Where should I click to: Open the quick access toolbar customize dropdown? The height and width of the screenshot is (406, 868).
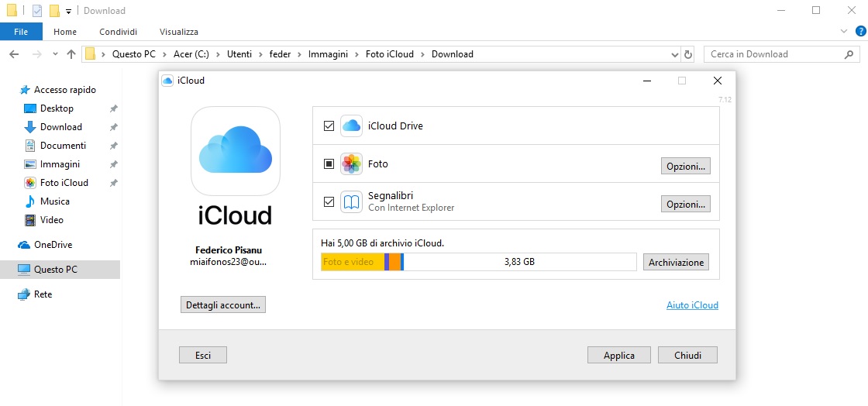68,11
